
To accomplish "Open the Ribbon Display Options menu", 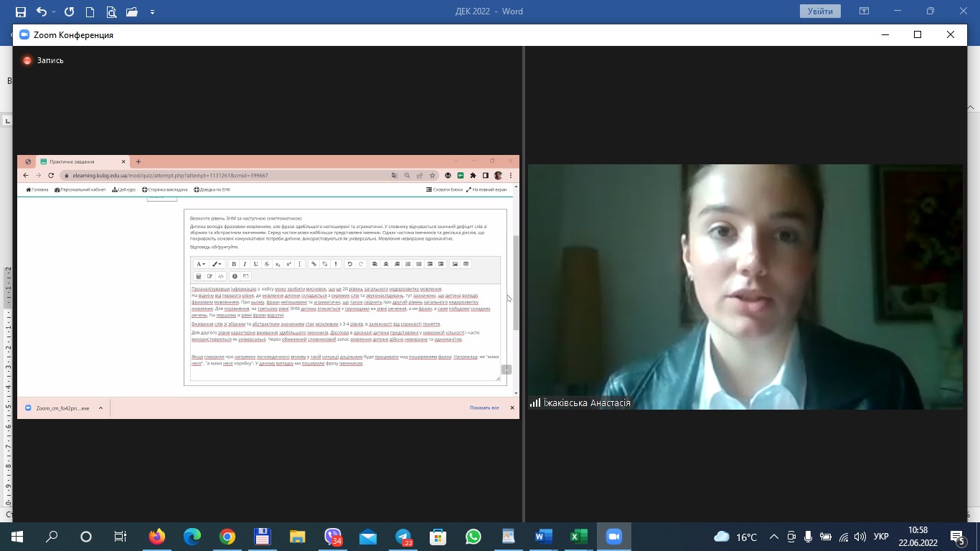I will pyautogui.click(x=864, y=11).
